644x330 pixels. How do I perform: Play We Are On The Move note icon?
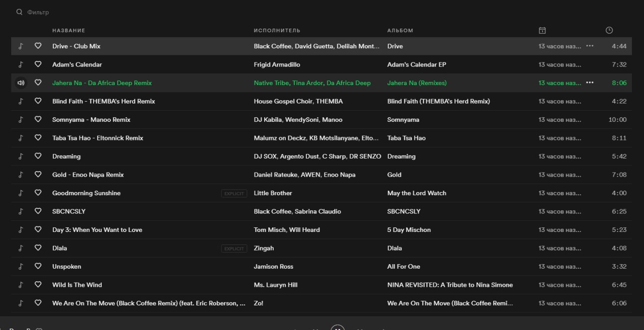pyautogui.click(x=21, y=303)
